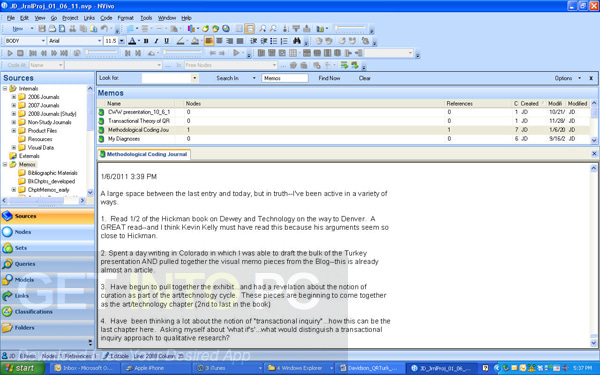Open the File menu

coord(11,18)
